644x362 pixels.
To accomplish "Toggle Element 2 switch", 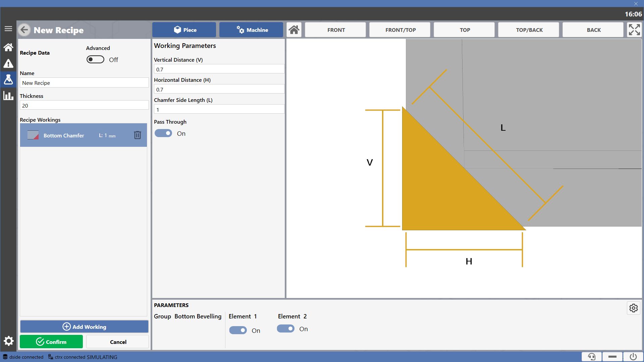I will point(285,329).
